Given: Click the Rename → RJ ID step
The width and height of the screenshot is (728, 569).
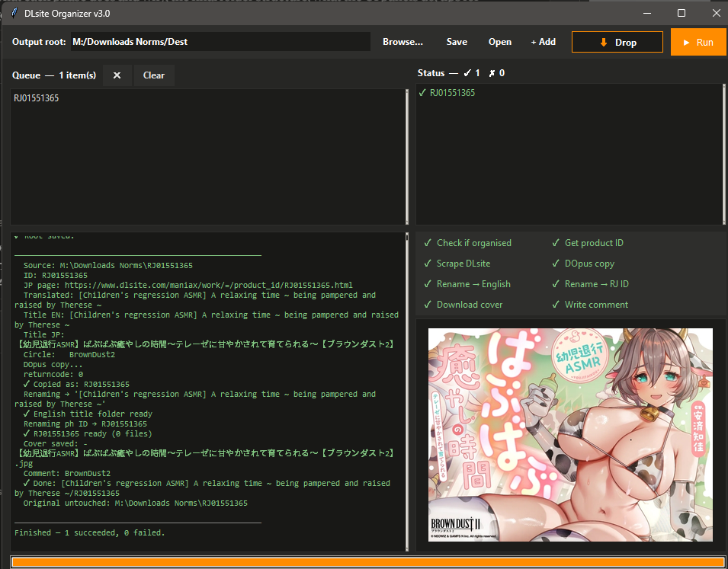Looking at the screenshot, I should (590, 283).
